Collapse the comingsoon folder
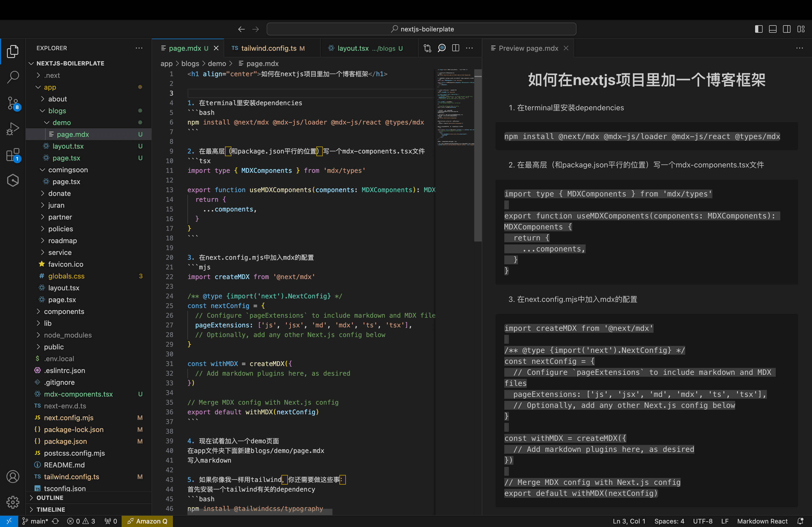The image size is (812, 527). pyautogui.click(x=89, y=170)
